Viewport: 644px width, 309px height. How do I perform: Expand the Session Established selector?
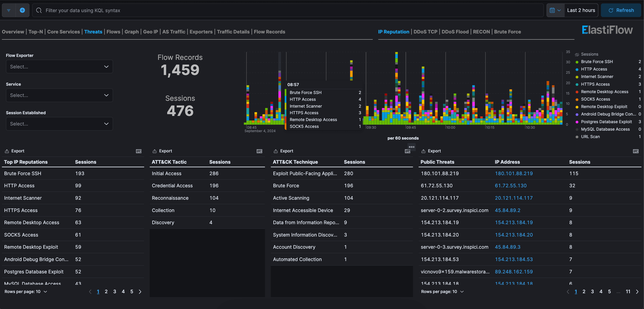59,124
